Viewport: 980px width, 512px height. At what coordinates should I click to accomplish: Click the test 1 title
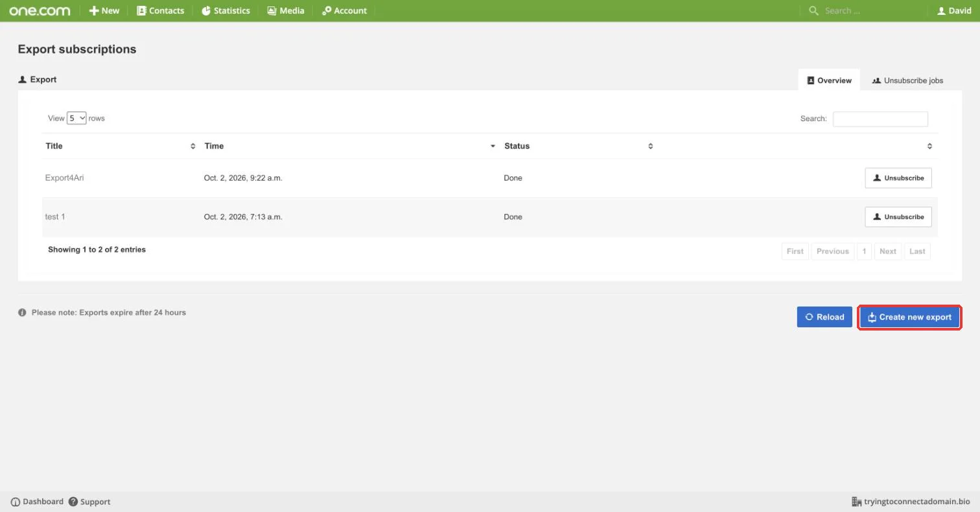55,216
